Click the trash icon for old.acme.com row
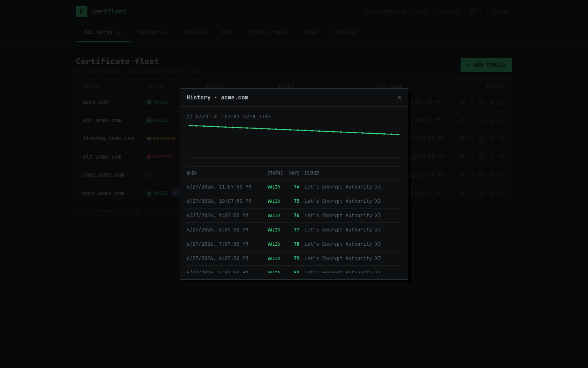This screenshot has height=368, width=588. (501, 157)
